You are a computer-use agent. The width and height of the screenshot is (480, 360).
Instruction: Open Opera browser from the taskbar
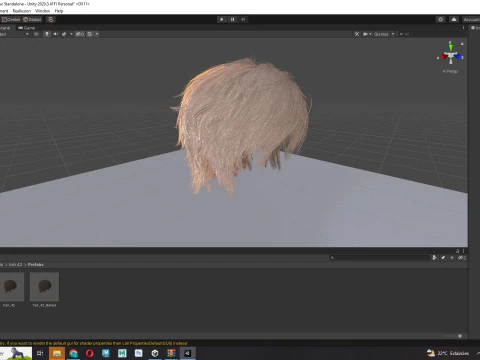[89, 353]
